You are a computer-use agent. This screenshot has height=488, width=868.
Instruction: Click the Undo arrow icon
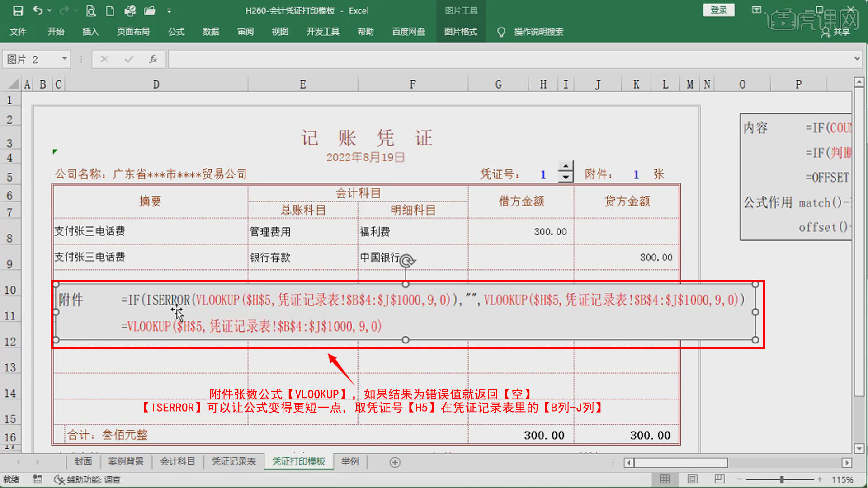pyautogui.click(x=38, y=10)
